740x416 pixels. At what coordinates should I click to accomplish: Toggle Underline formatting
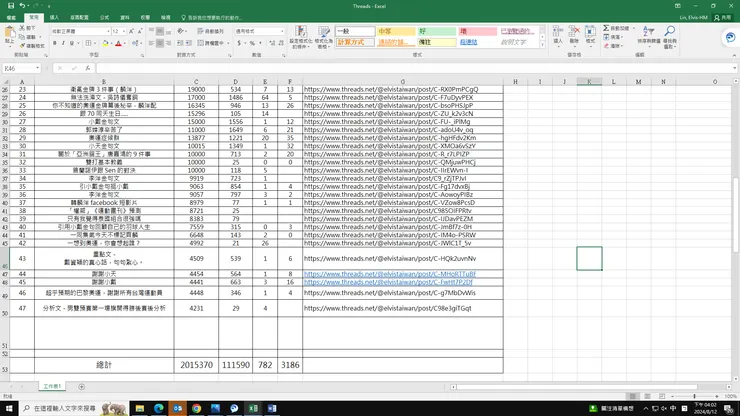[x=72, y=43]
